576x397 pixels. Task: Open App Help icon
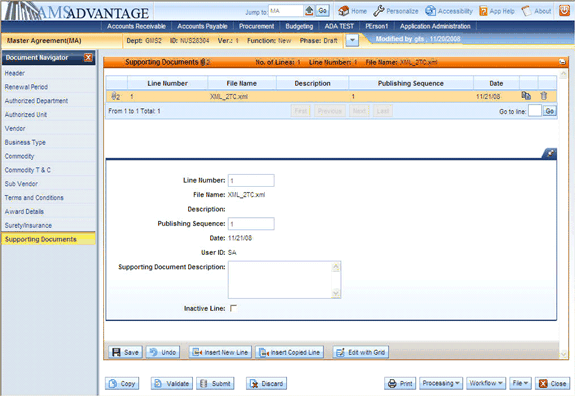click(x=483, y=11)
